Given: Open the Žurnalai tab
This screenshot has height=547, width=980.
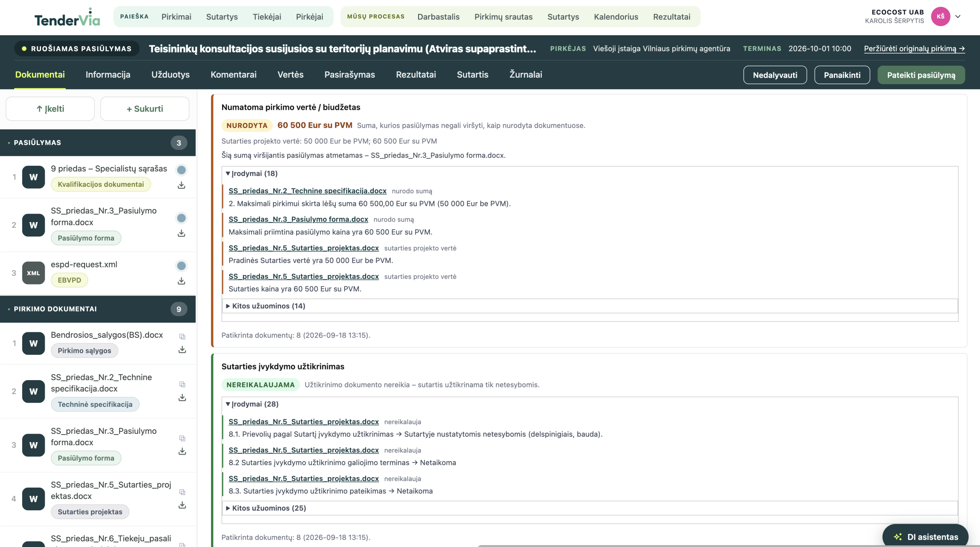Looking at the screenshot, I should pyautogui.click(x=526, y=75).
